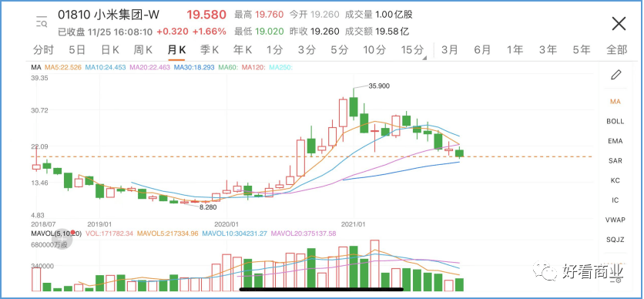Viewport: 644px width, 299px height.
Task: Click the stock title 01810 小米集团-W
Action: pos(109,15)
